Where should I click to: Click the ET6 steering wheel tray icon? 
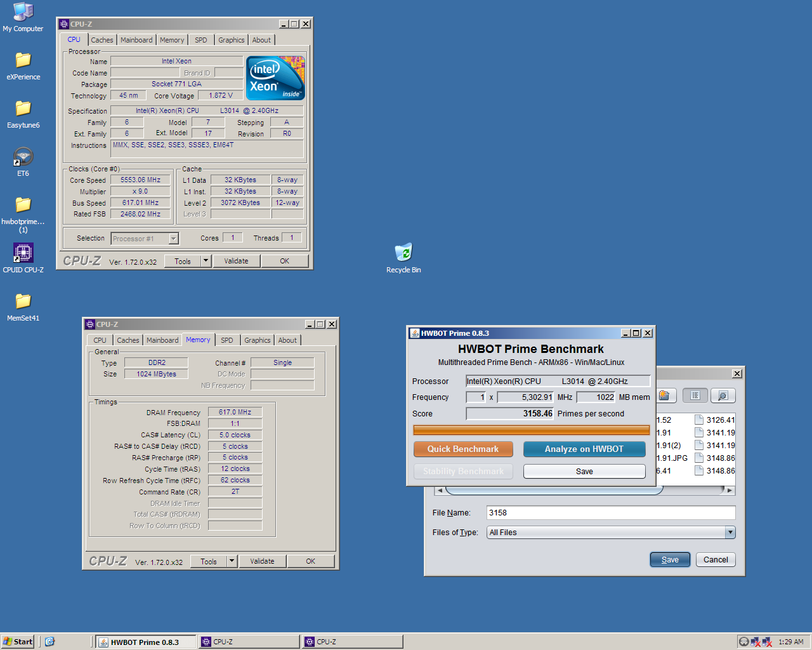coord(743,642)
